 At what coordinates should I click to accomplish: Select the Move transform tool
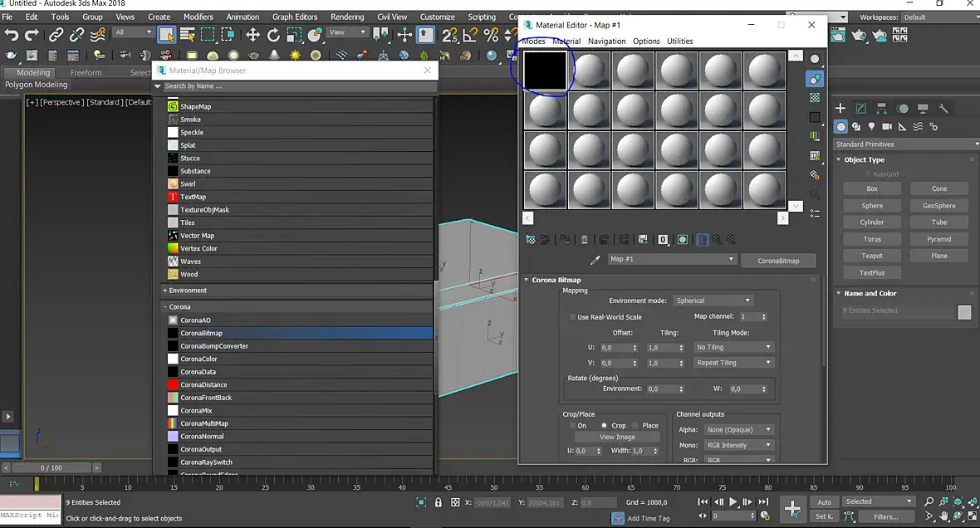click(x=252, y=35)
